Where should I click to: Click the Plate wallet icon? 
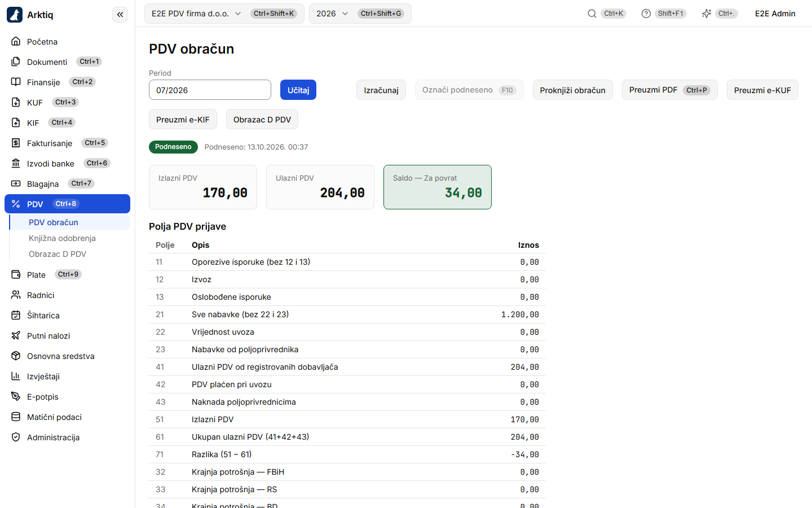tap(16, 274)
